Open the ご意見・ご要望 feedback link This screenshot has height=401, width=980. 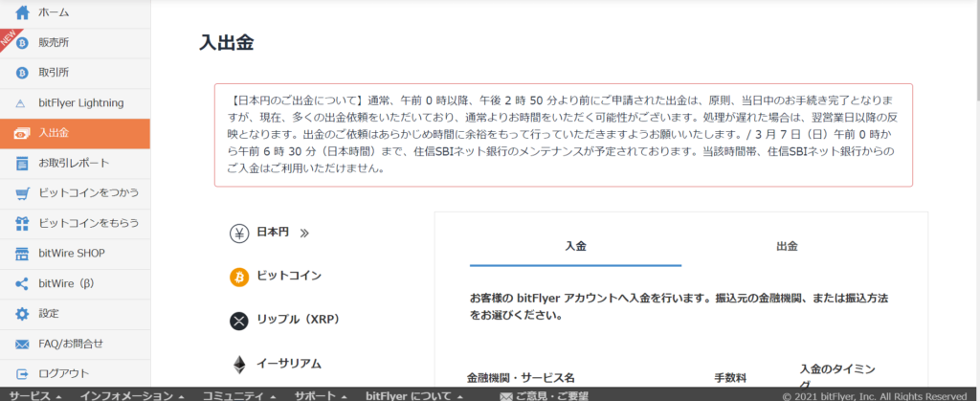point(552,396)
